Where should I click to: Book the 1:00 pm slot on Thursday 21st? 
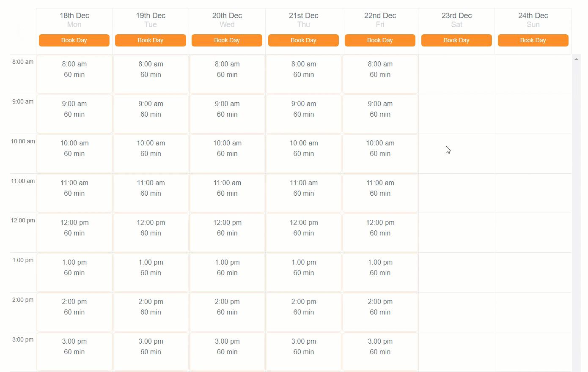coord(304,272)
